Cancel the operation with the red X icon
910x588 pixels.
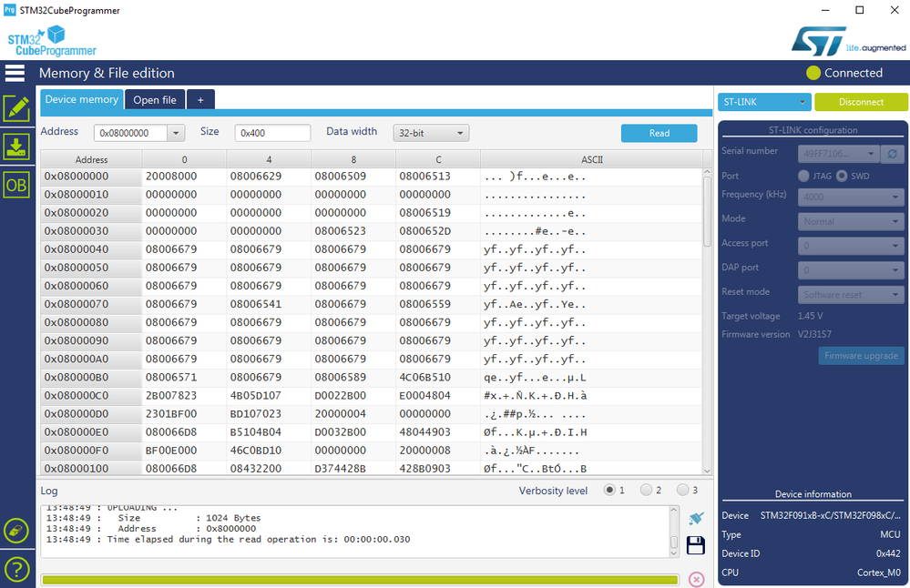point(697,579)
